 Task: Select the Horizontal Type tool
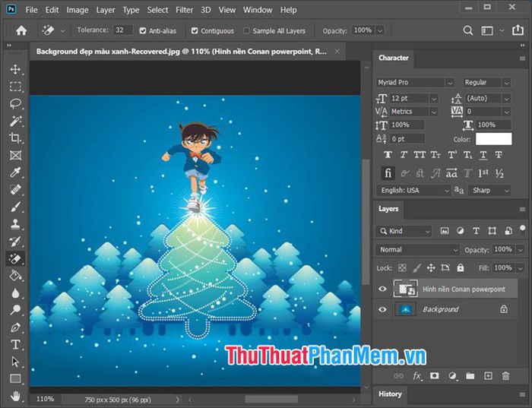coord(15,345)
